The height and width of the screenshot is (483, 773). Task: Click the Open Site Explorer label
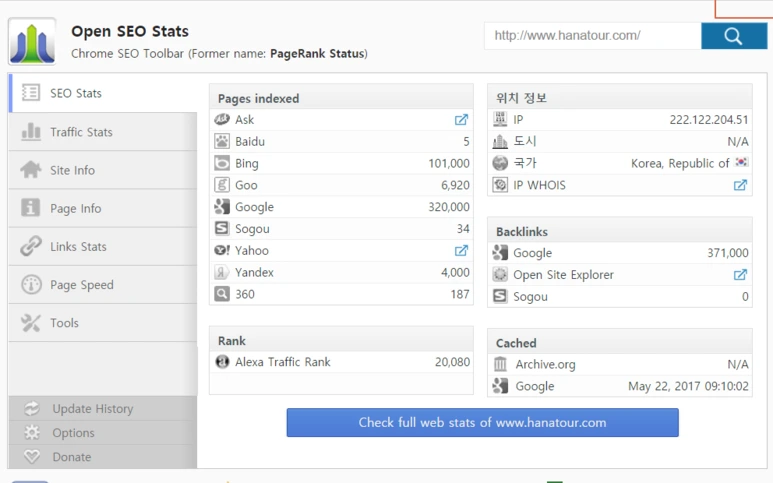[563, 275]
